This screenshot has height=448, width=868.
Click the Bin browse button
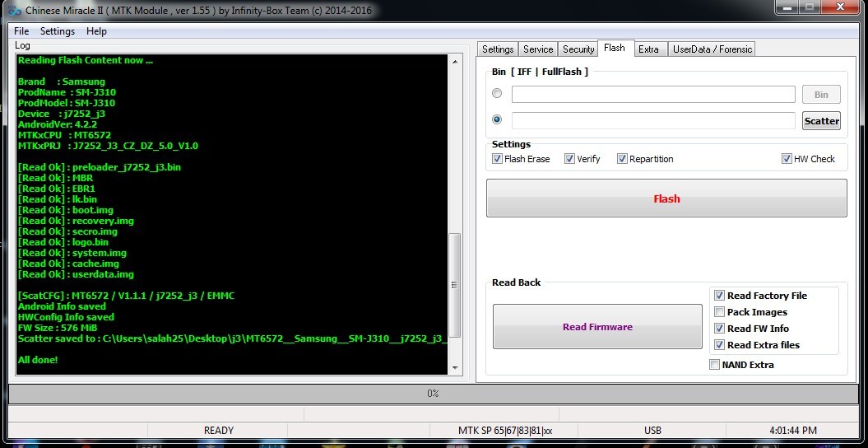tap(821, 95)
